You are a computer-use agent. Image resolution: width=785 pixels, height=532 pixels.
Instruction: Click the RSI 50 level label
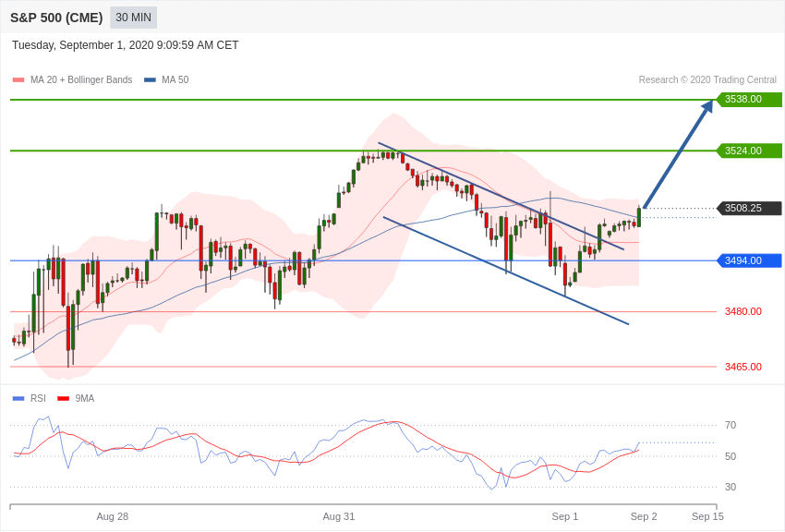pyautogui.click(x=731, y=456)
